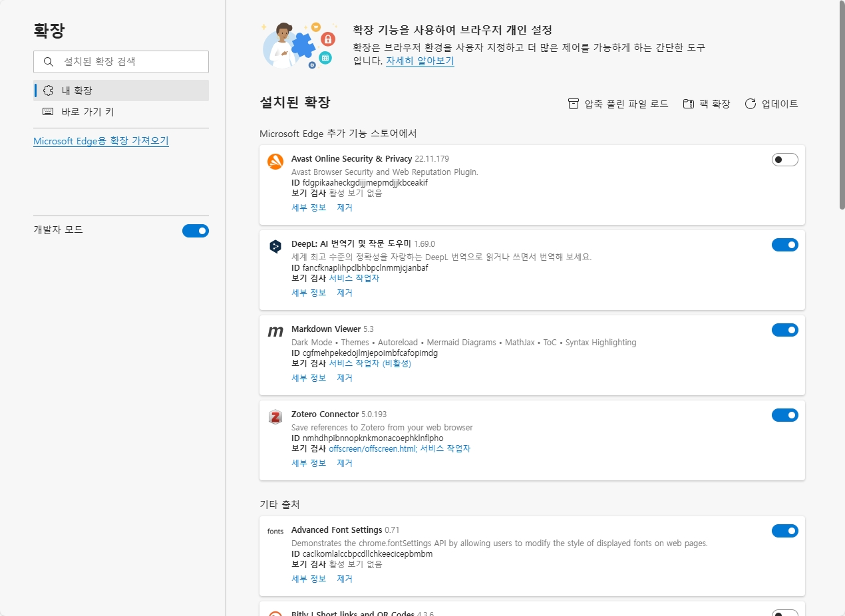Click the Zotero Connector extension icon
845x616 pixels.
pos(275,417)
